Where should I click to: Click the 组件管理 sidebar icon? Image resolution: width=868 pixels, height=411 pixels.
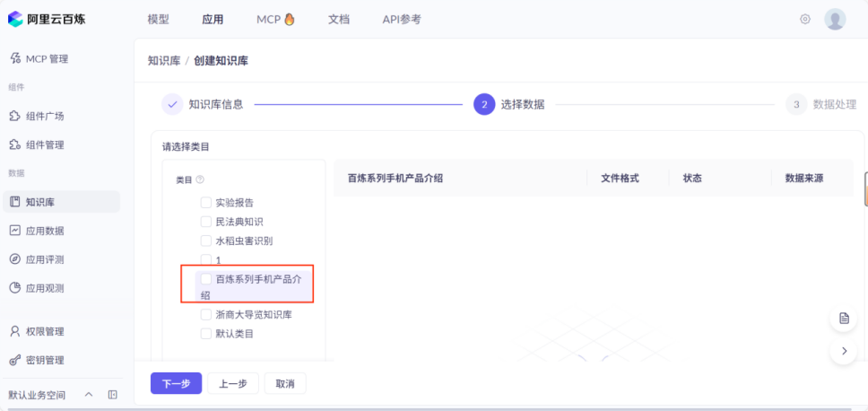pyautogui.click(x=15, y=145)
